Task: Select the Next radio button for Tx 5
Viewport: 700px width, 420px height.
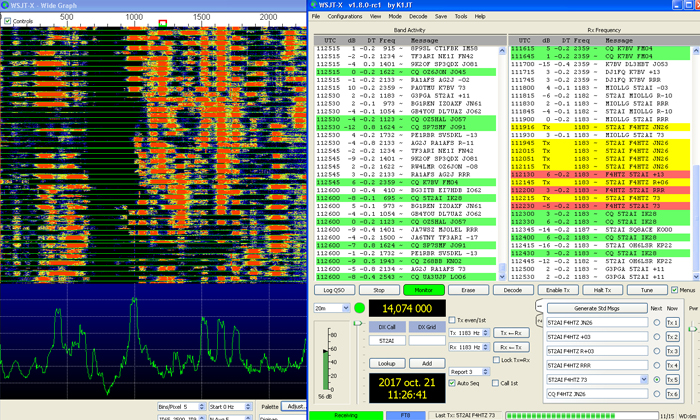Action: pyautogui.click(x=657, y=380)
